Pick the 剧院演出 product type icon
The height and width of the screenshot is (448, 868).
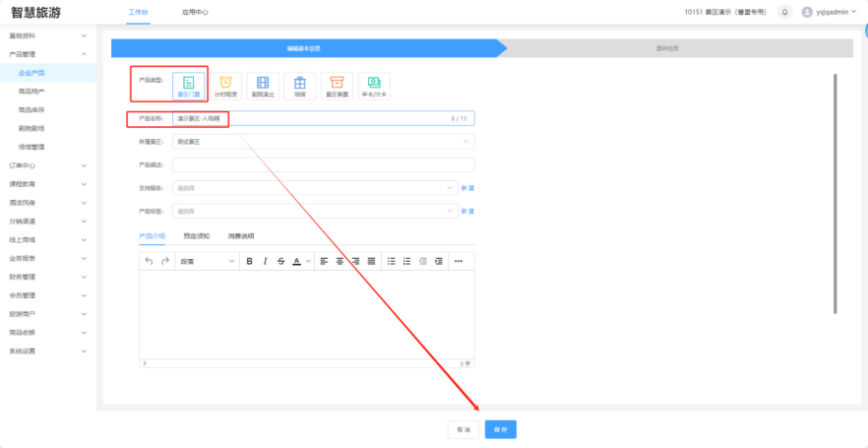coord(263,86)
